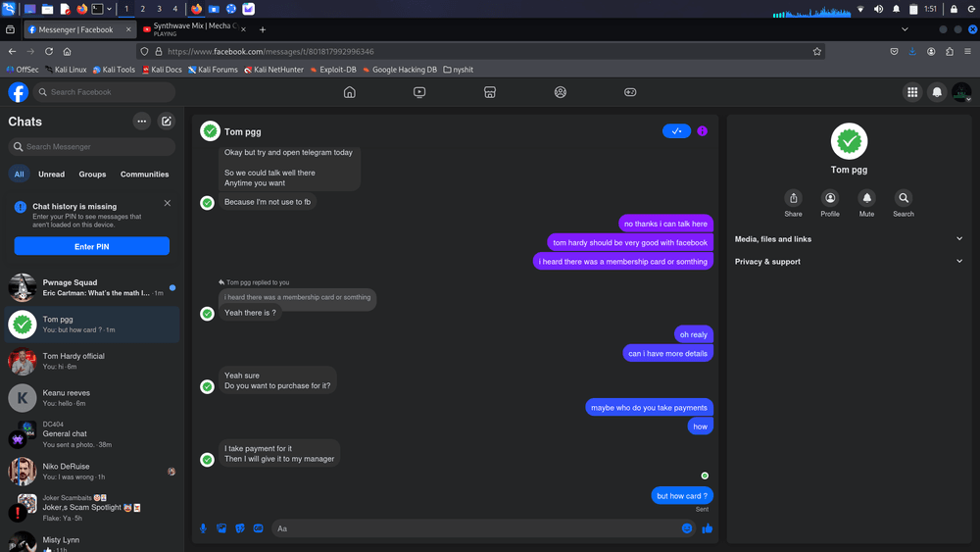980x552 pixels.
Task: Open Chats options three-dot menu
Action: (x=142, y=122)
